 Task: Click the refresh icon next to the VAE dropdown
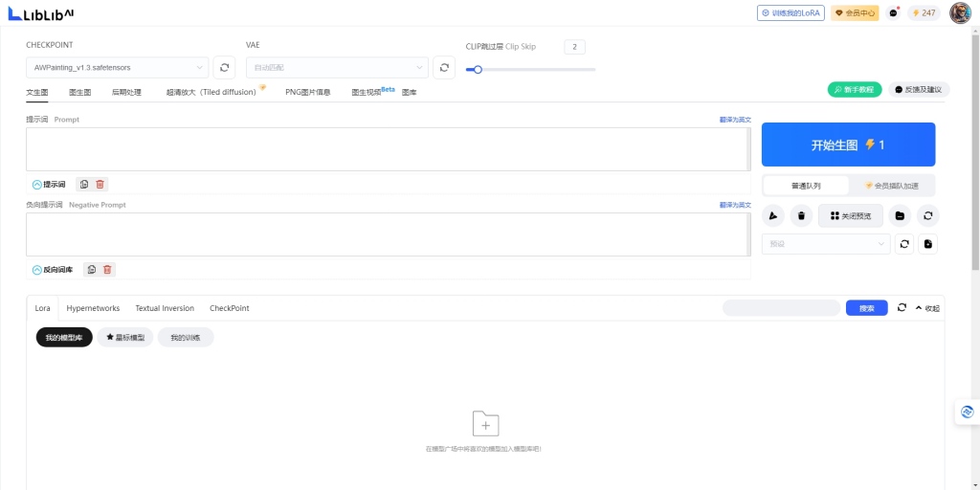[443, 67]
